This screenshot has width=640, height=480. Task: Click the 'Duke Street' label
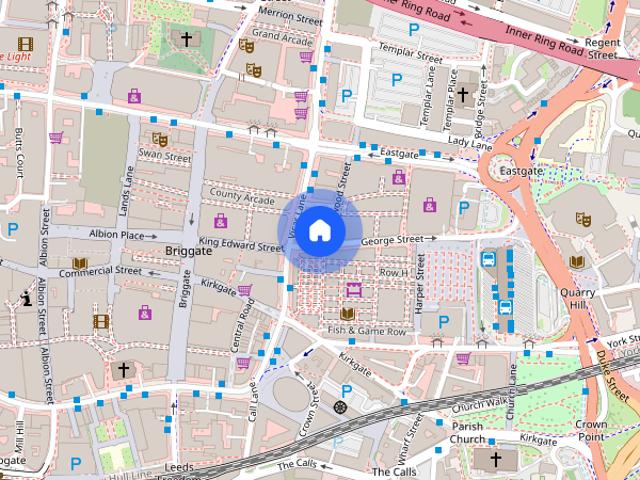(x=612, y=376)
